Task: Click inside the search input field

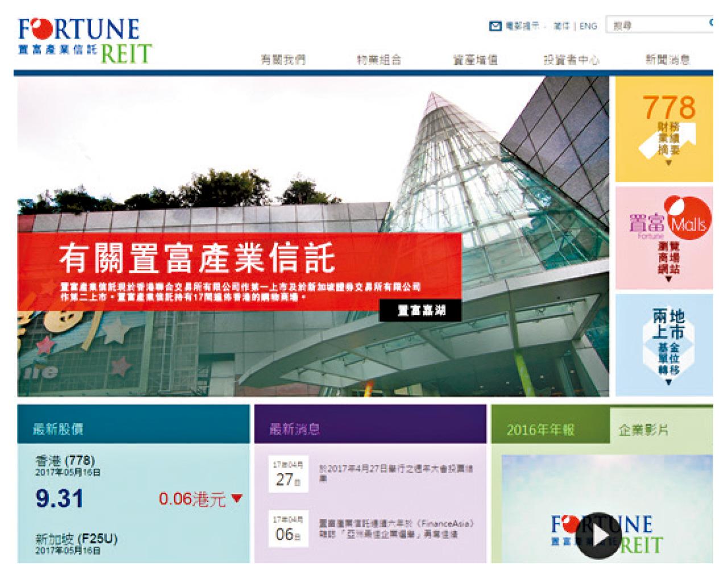Action: [x=657, y=26]
